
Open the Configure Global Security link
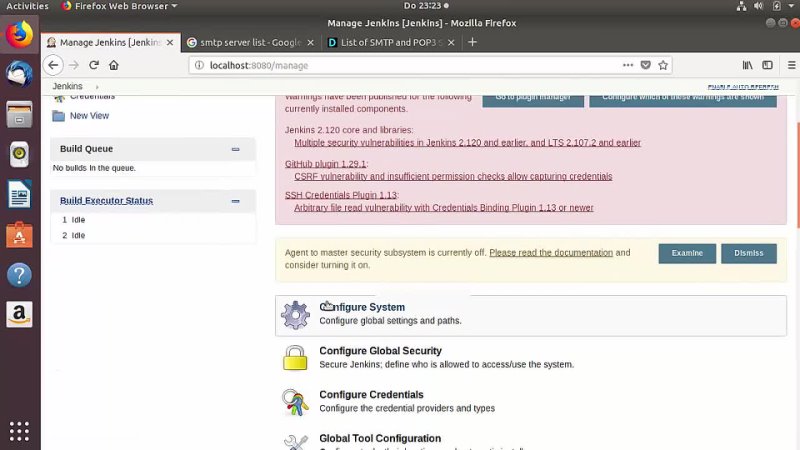coord(381,351)
